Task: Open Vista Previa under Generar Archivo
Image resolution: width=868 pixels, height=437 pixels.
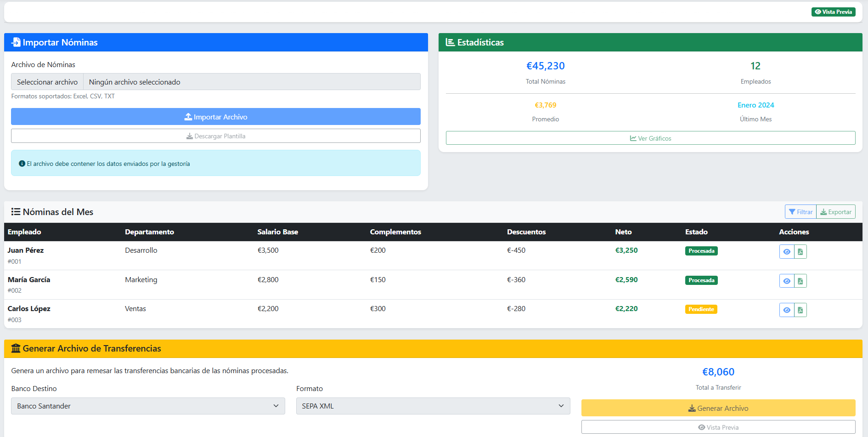Action: pos(718,427)
